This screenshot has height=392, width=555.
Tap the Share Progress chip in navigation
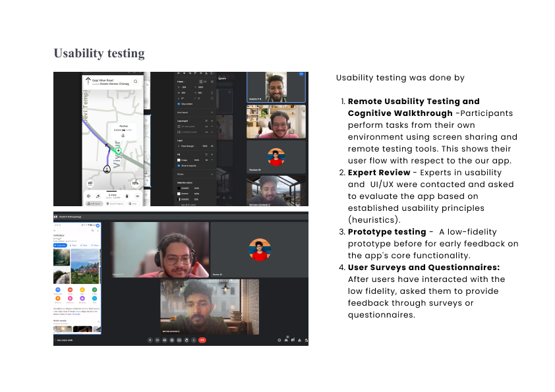(115, 204)
